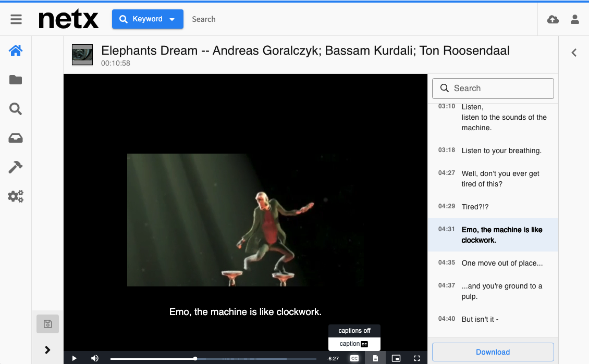Click the 00:10:58 duration text
The height and width of the screenshot is (364, 589).
[x=116, y=64]
